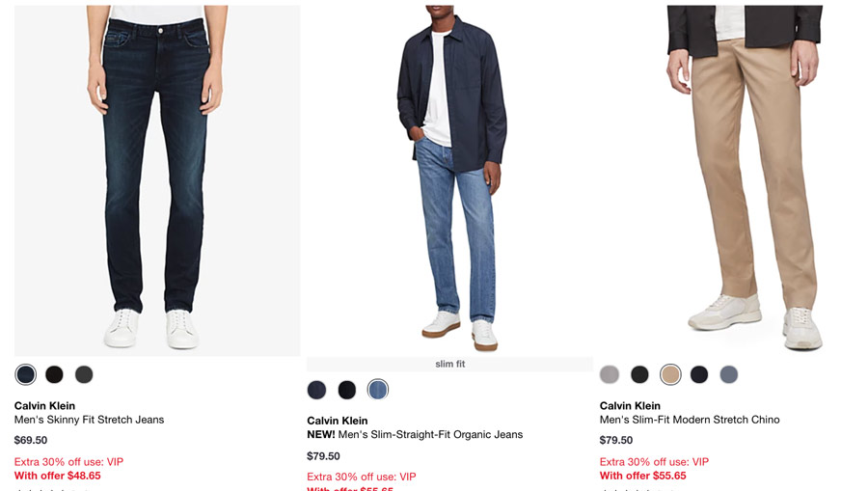868x491 pixels.
Task: Open the khaki chino pants product image
Action: [743, 179]
